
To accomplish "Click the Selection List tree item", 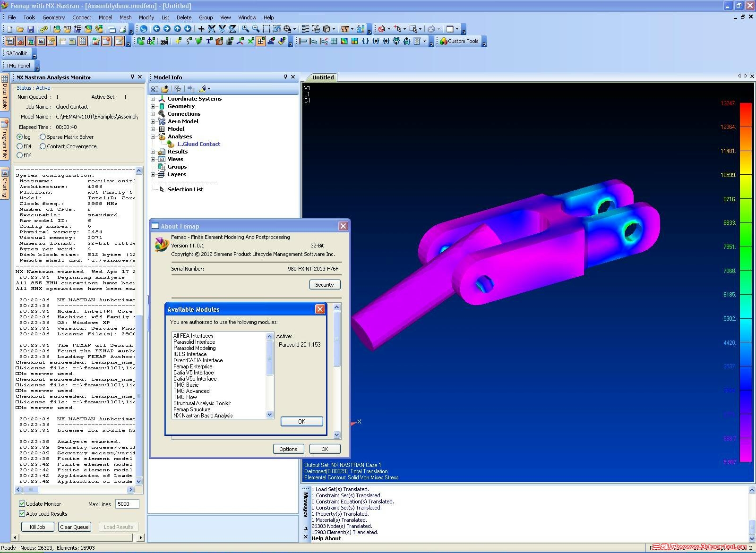I will [185, 190].
